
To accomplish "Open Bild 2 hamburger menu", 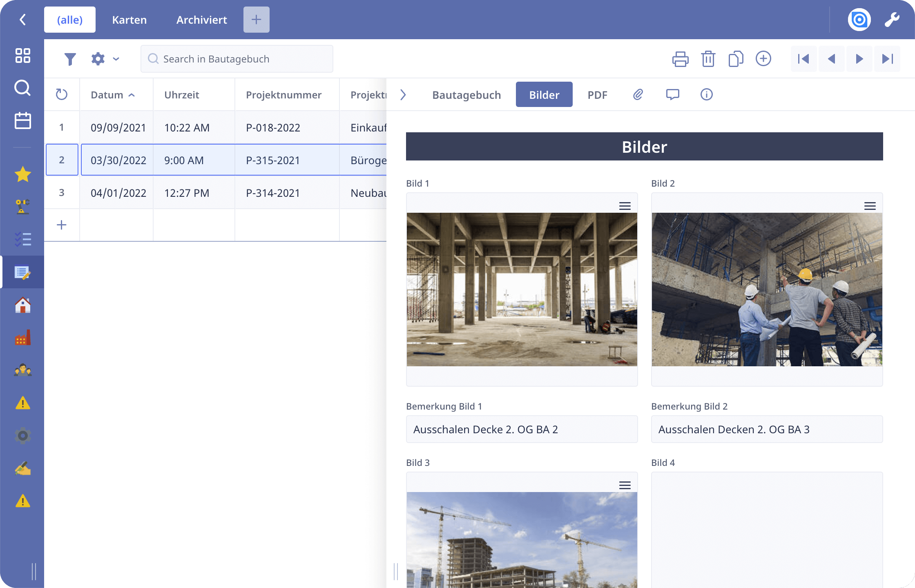I will [x=870, y=206].
